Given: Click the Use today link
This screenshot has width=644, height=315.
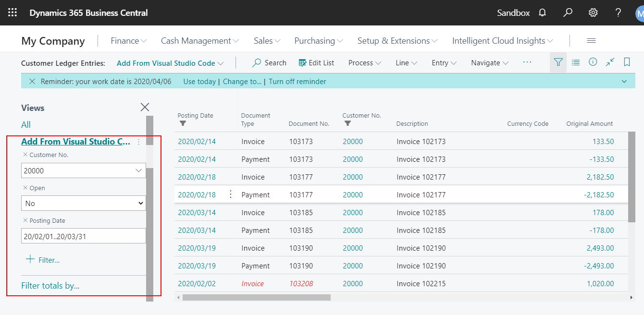Looking at the screenshot, I should tap(199, 81).
